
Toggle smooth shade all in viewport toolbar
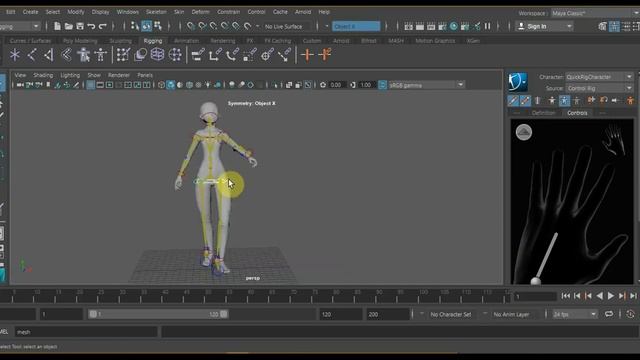point(171,85)
